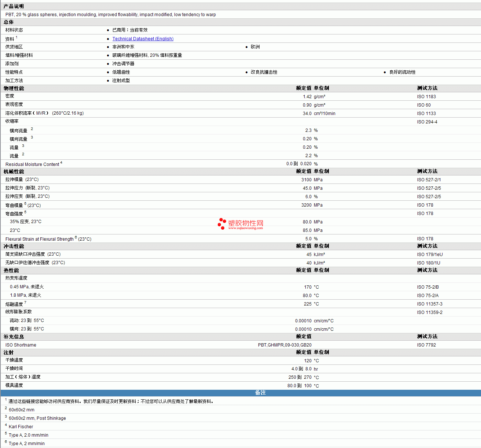Click footnote marker 4 after Residual Moisture Content
This screenshot has width=481, height=448.
[x=61, y=163]
